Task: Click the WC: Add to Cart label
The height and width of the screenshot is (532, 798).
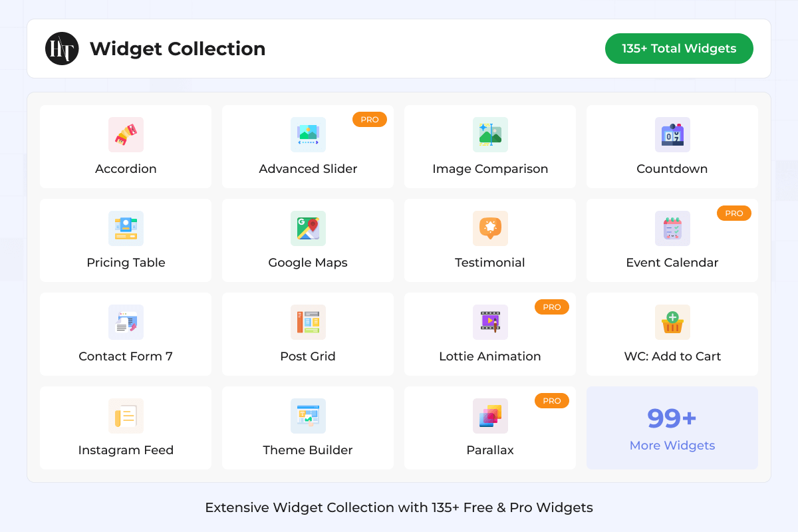Action: [x=672, y=356]
